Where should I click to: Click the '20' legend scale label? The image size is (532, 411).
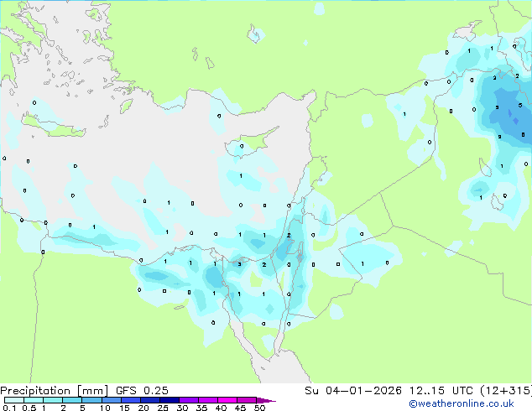point(143,408)
